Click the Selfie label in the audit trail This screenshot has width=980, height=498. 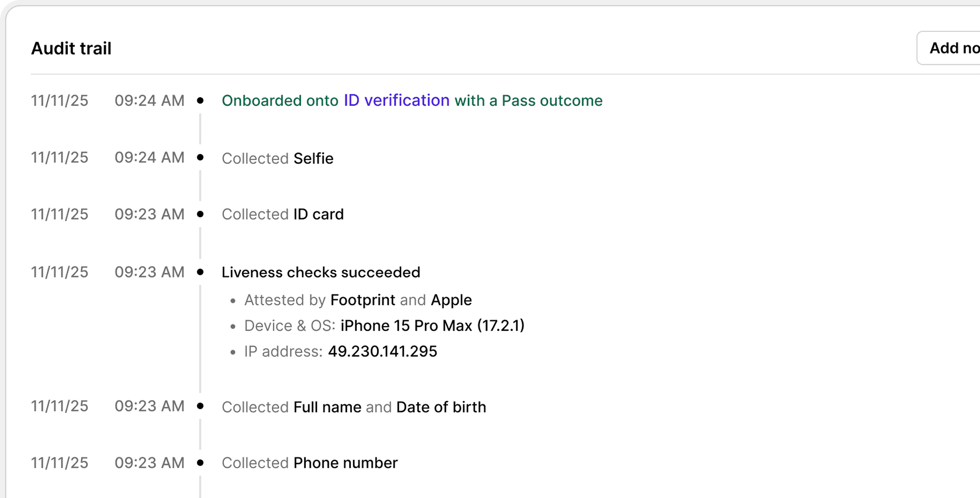click(x=313, y=158)
